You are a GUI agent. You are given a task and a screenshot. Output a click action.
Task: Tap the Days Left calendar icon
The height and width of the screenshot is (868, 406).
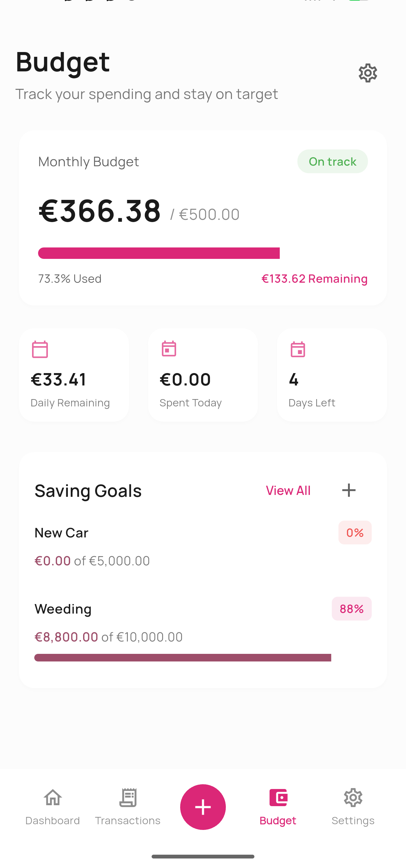[x=298, y=349]
